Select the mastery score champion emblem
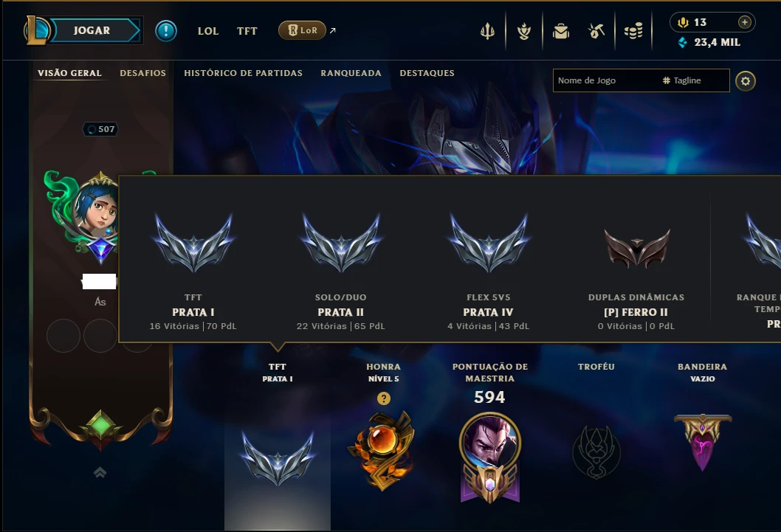The image size is (781, 532). point(490,457)
